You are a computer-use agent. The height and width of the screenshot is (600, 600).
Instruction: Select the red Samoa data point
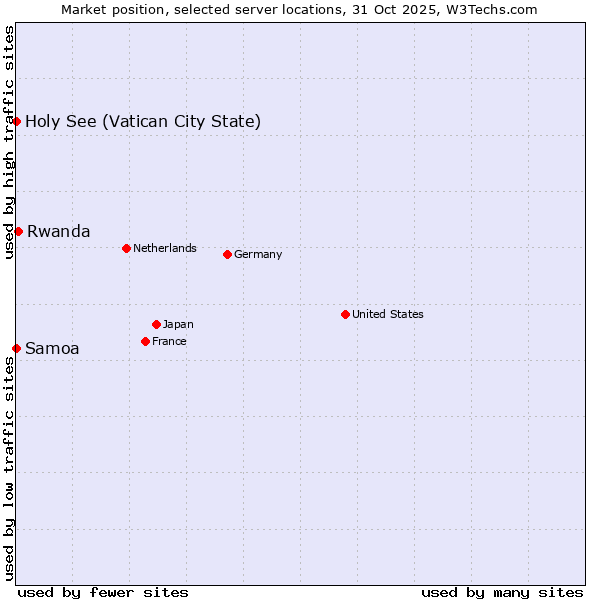tap(17, 348)
